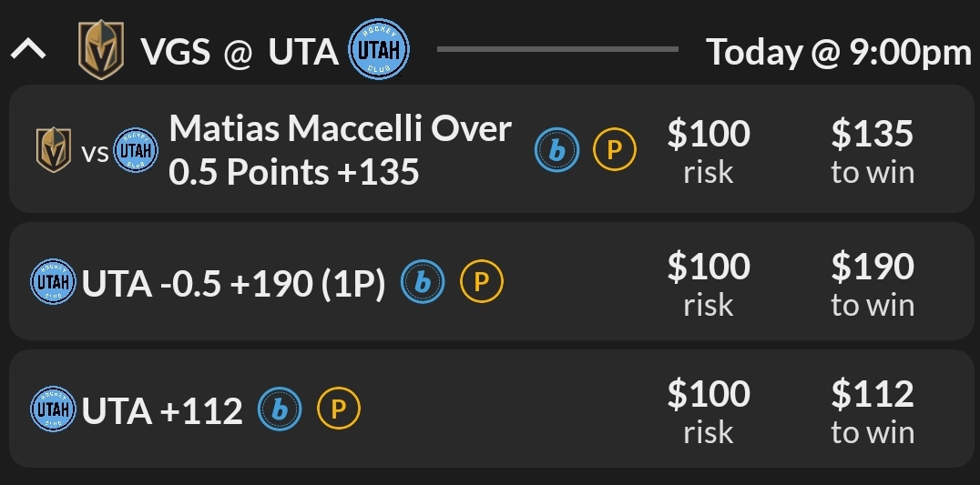Click the $190 to win amount
Screen dimensions: 980x485
pyautogui.click(x=872, y=283)
